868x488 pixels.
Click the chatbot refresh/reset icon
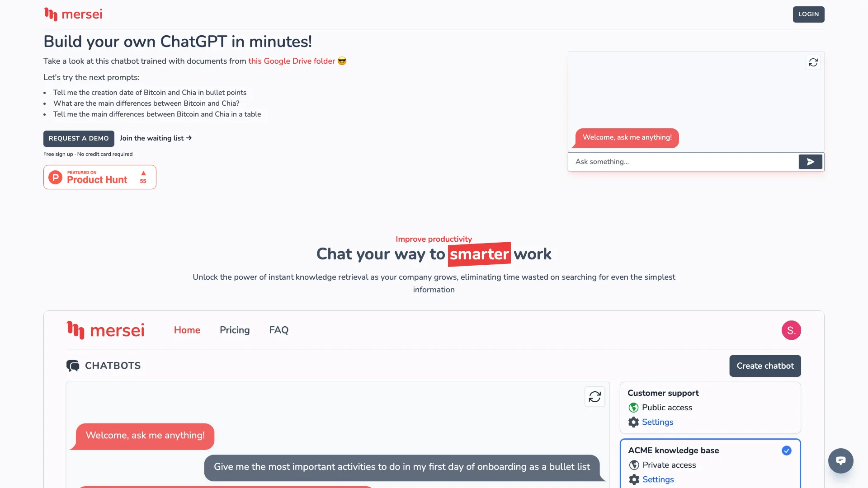pyautogui.click(x=813, y=62)
